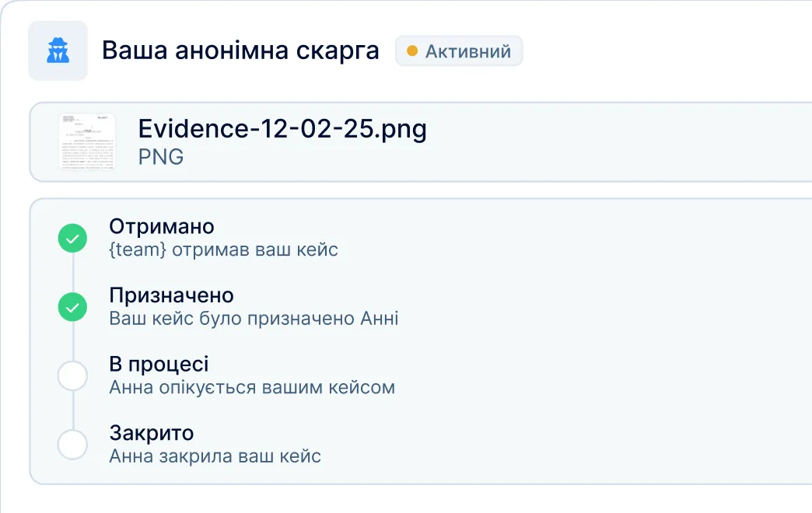Select the Призначено step title
The width and height of the screenshot is (812, 513).
171,295
